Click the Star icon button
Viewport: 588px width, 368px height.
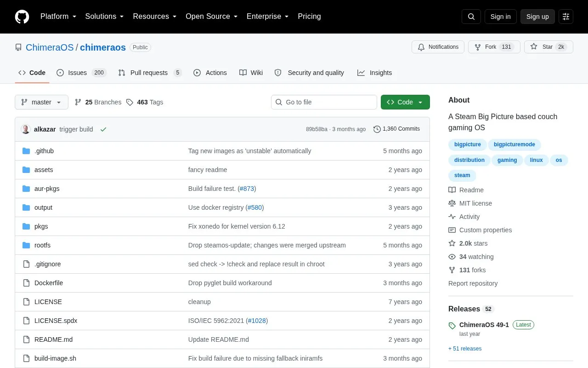coord(548,47)
